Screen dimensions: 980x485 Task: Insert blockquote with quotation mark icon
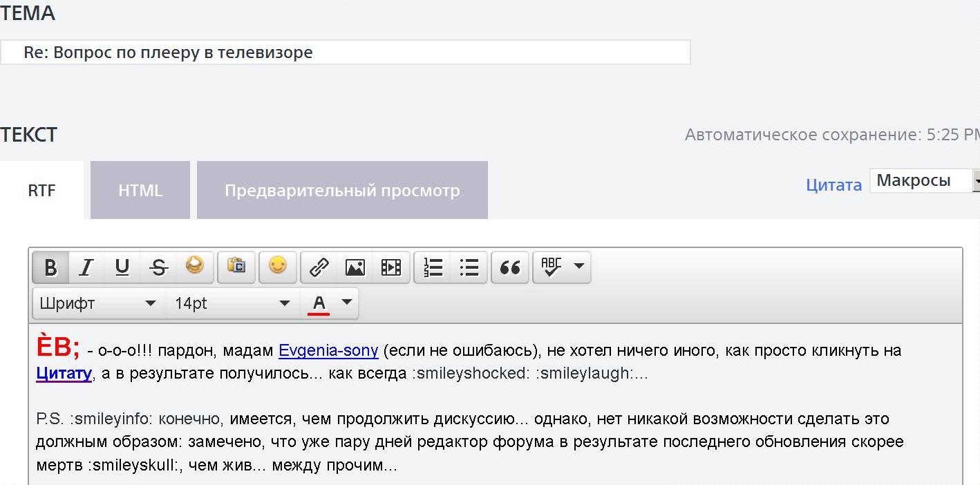(x=510, y=267)
